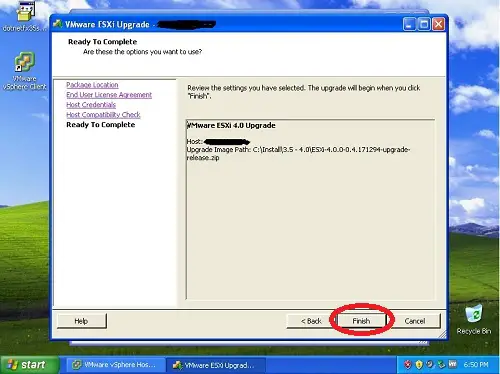Open the Recycle Bin desktop icon
The height and width of the screenshot is (374, 500).
(474, 319)
